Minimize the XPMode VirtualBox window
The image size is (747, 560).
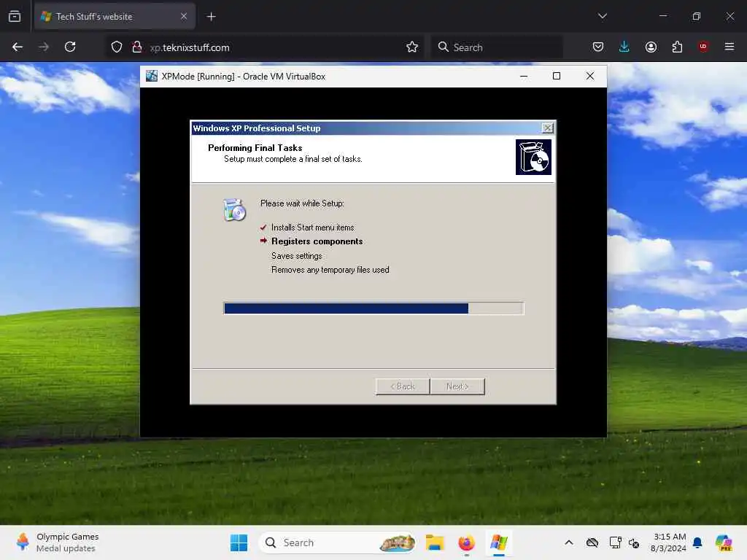point(524,76)
